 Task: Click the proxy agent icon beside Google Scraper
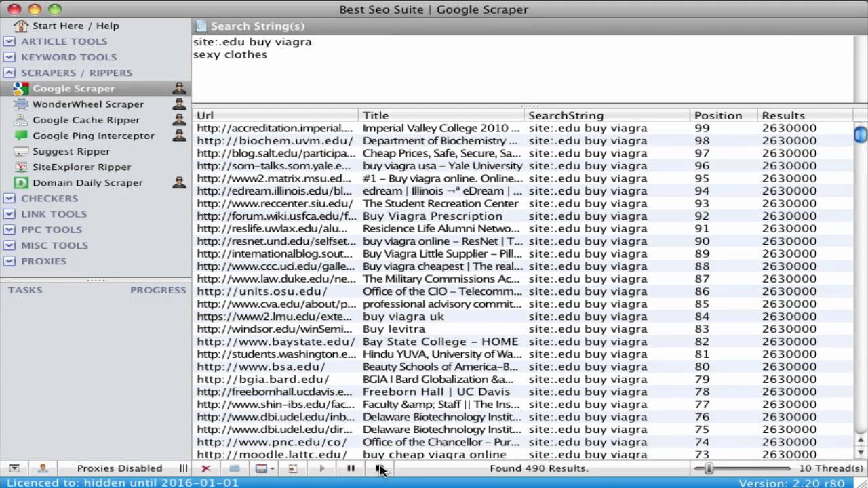[x=179, y=89]
